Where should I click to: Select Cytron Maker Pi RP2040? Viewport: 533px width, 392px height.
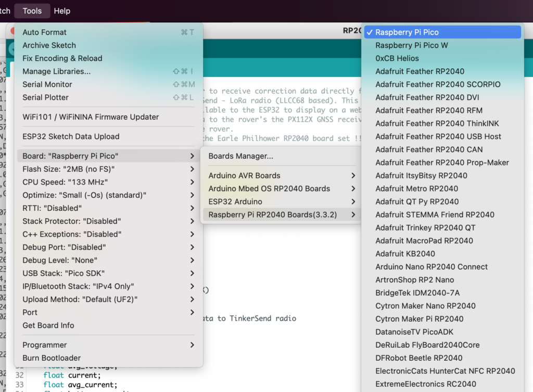click(x=442, y=319)
